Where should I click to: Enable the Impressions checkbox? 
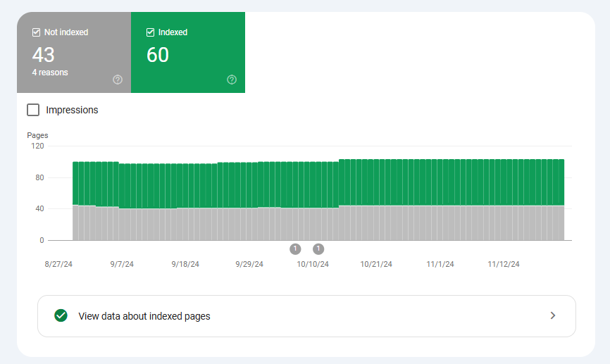tap(33, 110)
